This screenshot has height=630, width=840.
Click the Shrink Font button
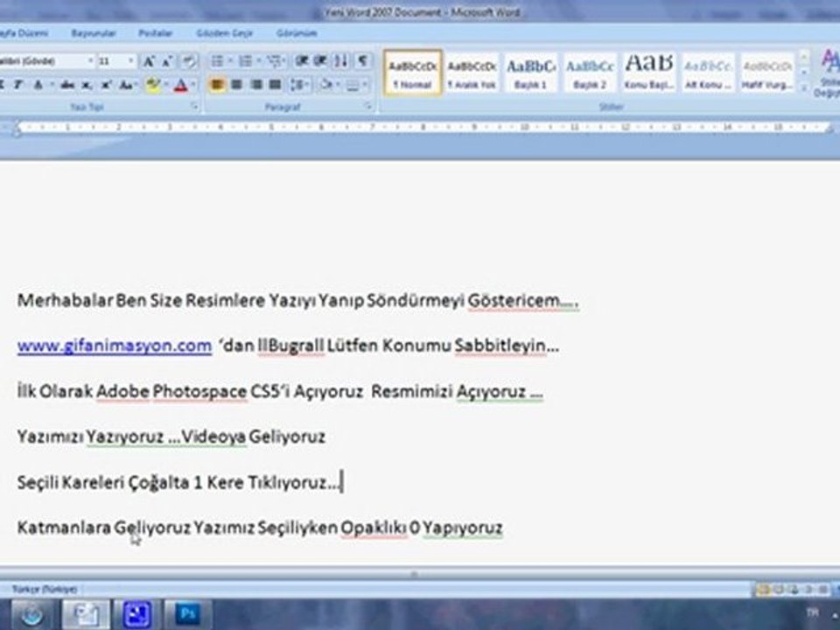pyautogui.click(x=166, y=61)
